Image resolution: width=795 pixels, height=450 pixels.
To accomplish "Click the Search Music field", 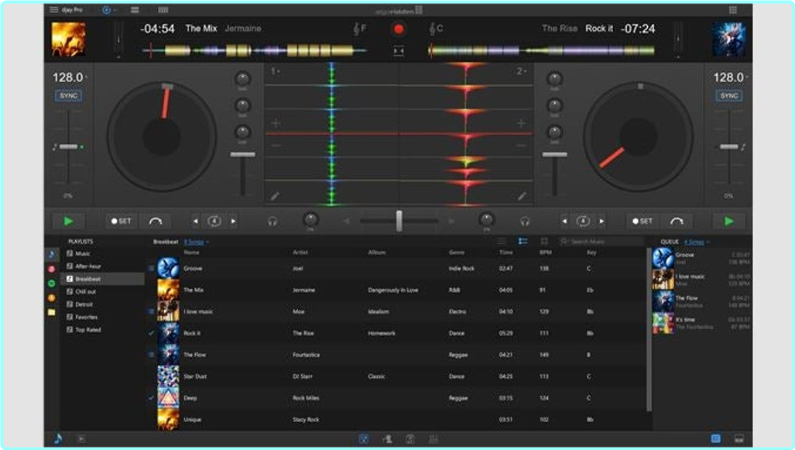I will (601, 242).
